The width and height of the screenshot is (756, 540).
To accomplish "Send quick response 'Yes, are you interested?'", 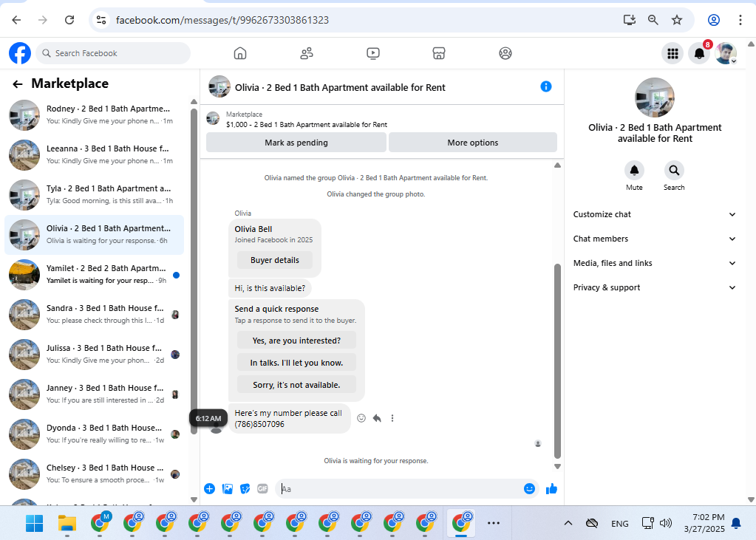I will click(296, 341).
